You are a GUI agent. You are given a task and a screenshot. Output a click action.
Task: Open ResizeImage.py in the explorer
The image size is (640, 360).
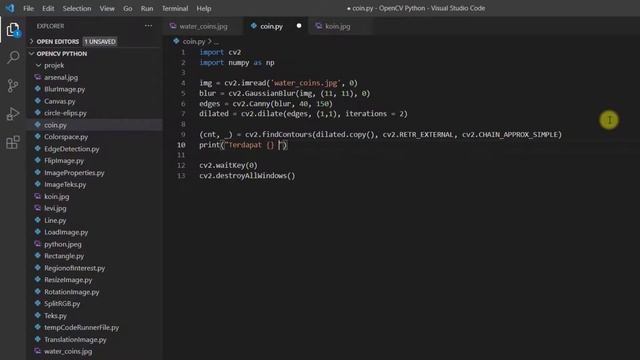click(x=68, y=280)
